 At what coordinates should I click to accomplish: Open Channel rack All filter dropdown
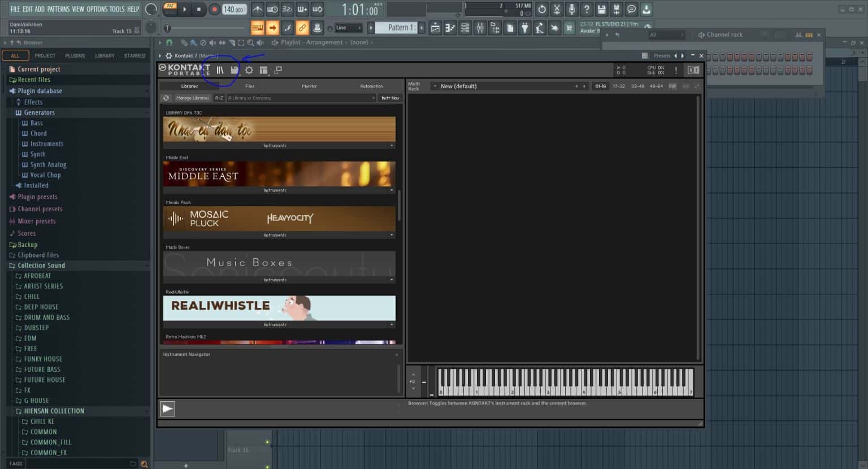667,35
